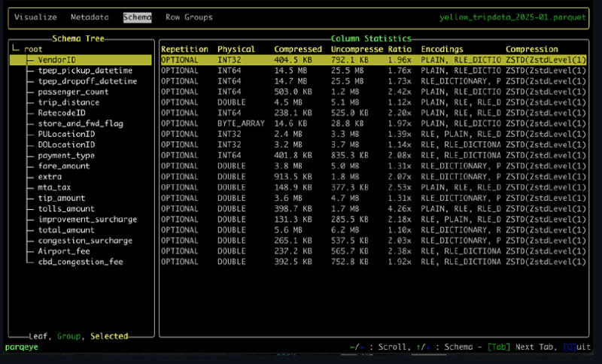Switch to the Visualize tab
The width and height of the screenshot is (602, 364).
coord(35,17)
